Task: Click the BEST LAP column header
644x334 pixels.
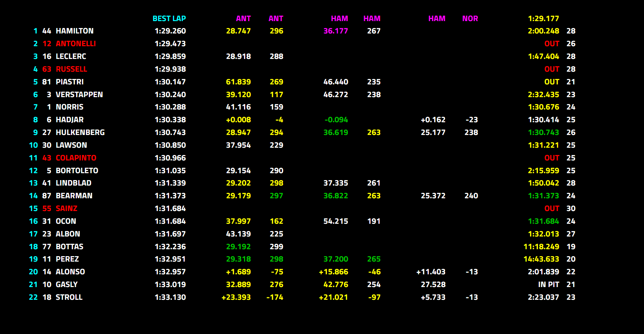Action: pos(169,19)
